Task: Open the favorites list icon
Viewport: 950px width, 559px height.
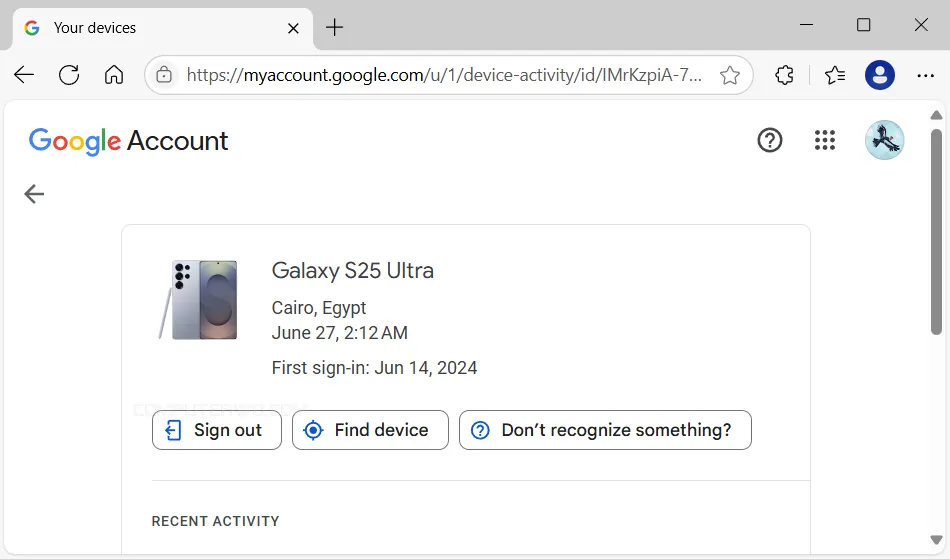Action: [x=835, y=75]
